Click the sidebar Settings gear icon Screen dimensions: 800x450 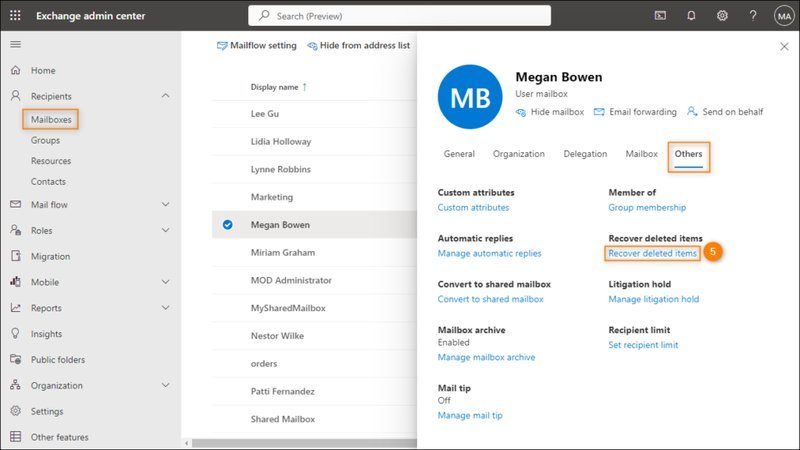(x=16, y=411)
